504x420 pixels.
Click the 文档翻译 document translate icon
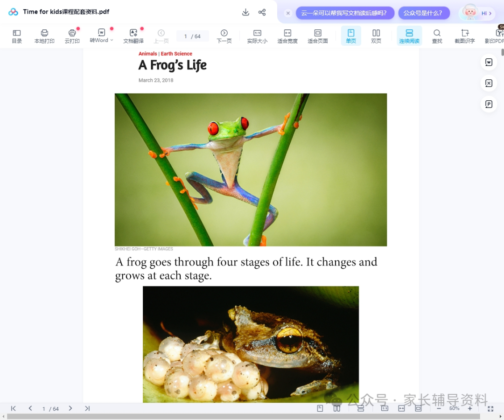(x=133, y=36)
